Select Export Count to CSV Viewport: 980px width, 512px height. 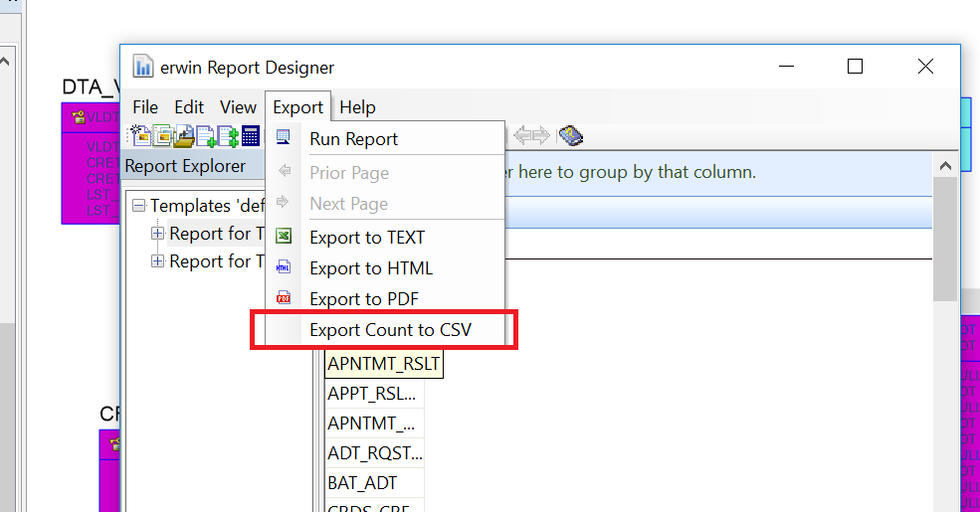click(x=385, y=330)
